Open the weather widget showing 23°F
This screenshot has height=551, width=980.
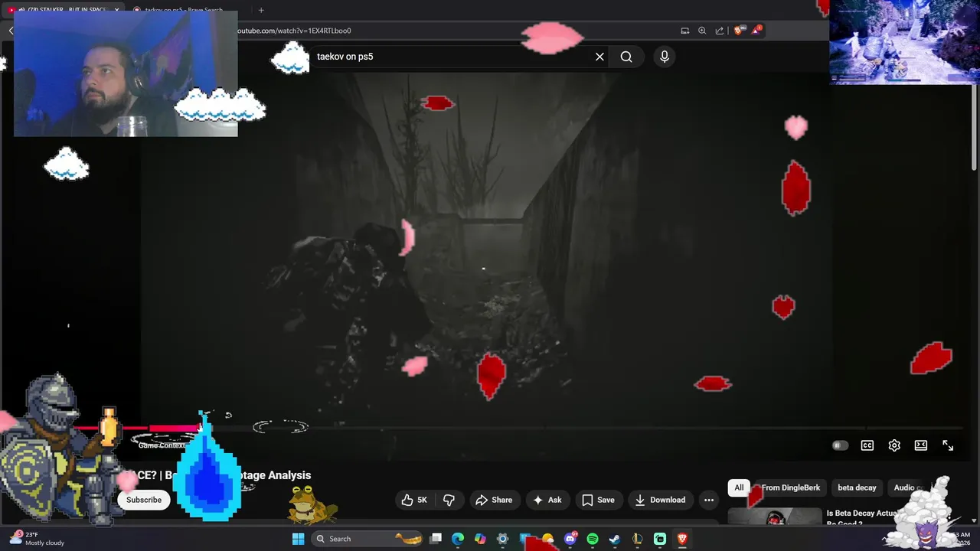38,539
